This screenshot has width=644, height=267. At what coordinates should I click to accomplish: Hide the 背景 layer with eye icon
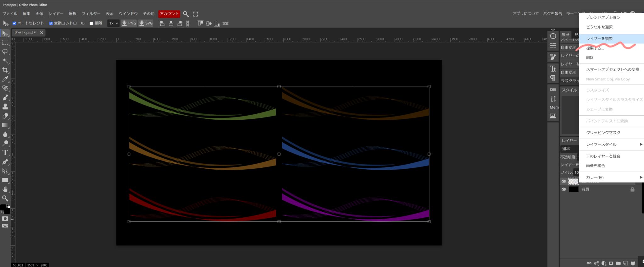tap(564, 189)
